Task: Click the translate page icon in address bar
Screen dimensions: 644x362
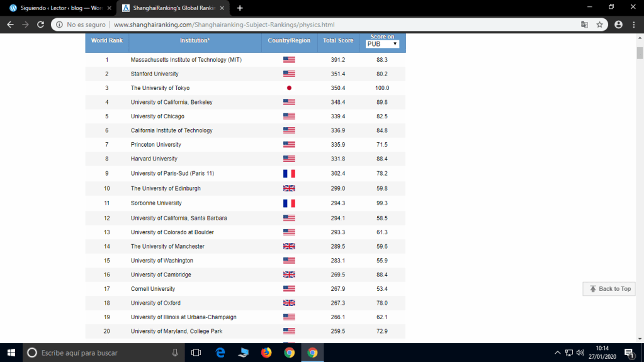Action: (x=584, y=25)
